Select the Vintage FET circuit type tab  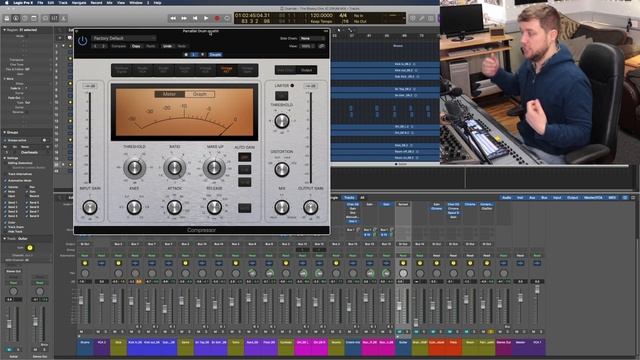(x=227, y=70)
